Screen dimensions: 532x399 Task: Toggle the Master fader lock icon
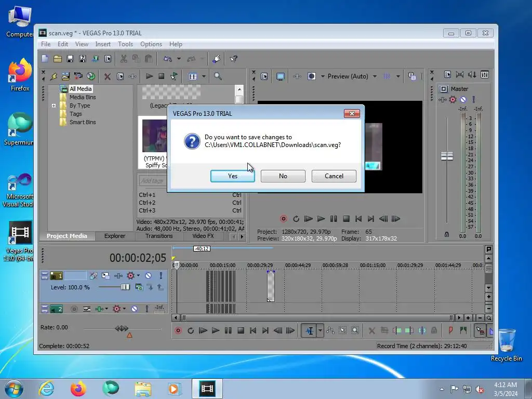pyautogui.click(x=446, y=234)
